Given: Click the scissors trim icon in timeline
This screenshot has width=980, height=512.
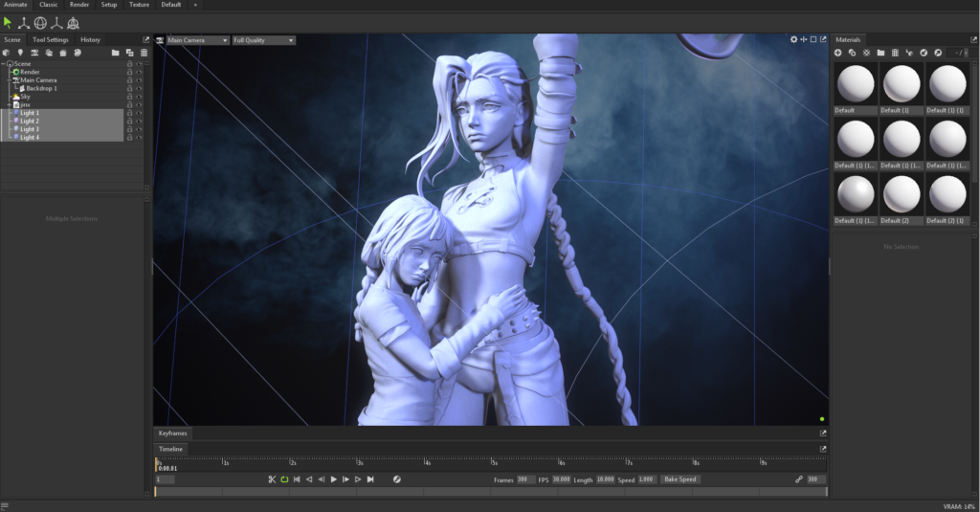Looking at the screenshot, I should point(272,479).
